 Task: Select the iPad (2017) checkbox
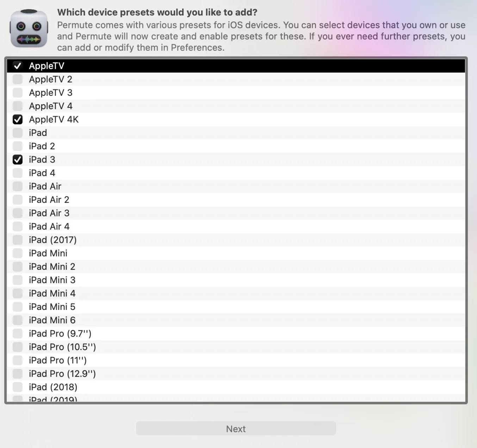tap(18, 240)
